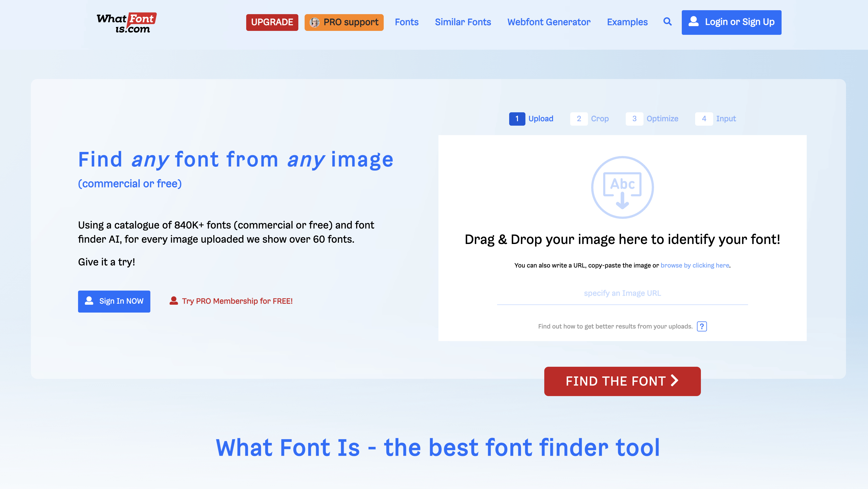Click 'What Font Is - the best font finder tool' heading

(438, 448)
